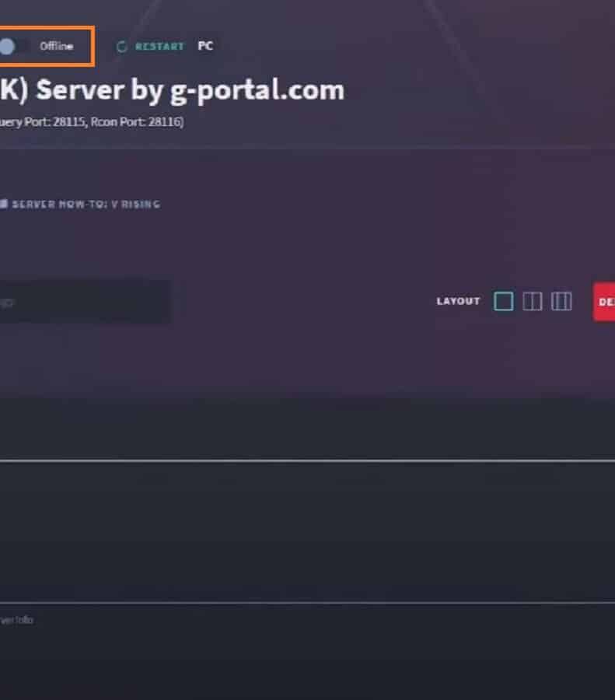Click the RESTART text button

pyautogui.click(x=159, y=47)
